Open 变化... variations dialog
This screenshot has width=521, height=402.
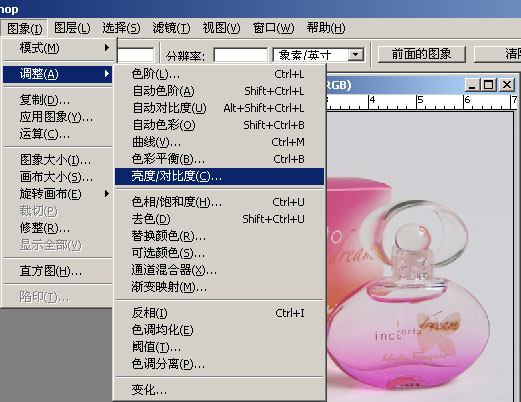219,390
